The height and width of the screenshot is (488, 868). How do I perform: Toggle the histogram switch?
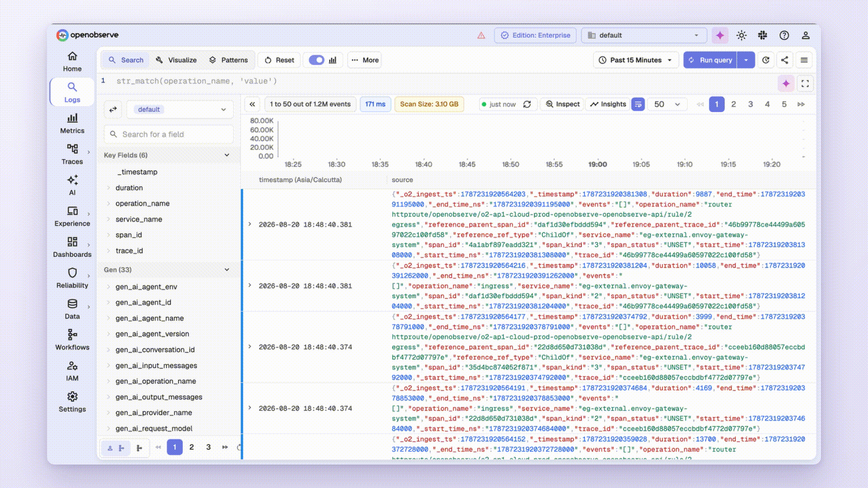coord(316,60)
